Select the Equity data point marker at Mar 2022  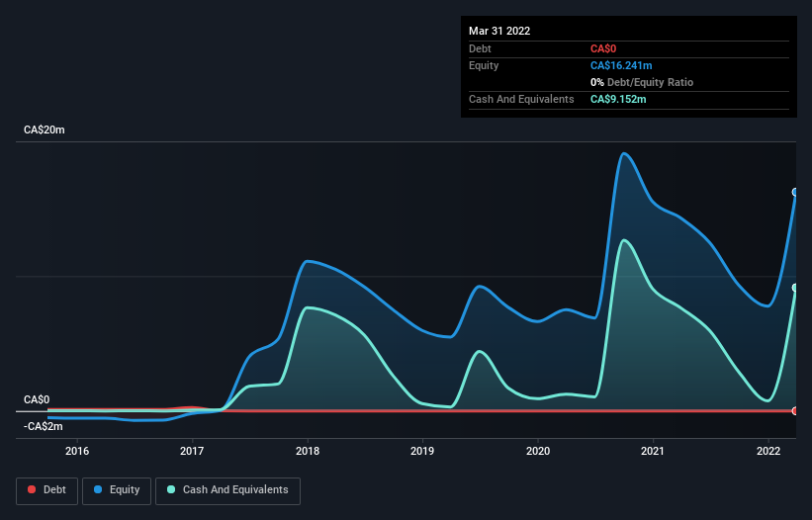point(795,192)
